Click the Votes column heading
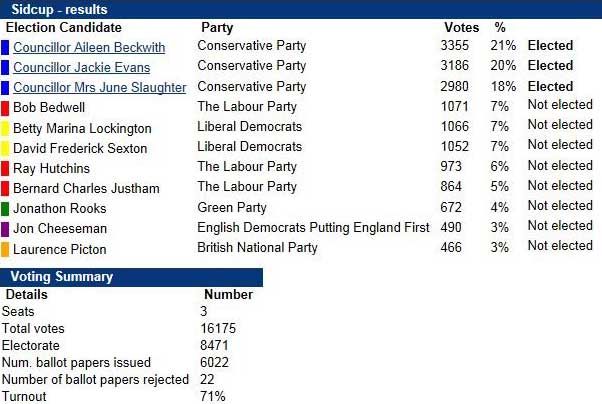Image resolution: width=602 pixels, height=404 pixels. [x=461, y=28]
